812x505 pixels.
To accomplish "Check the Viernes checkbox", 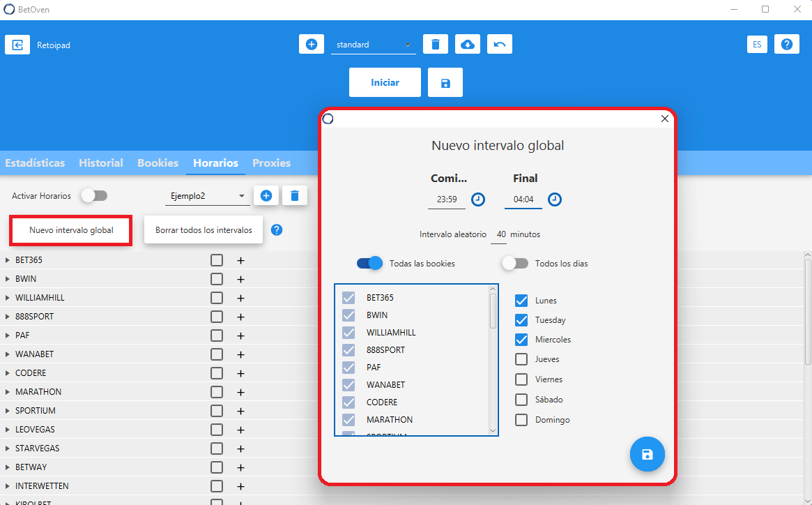I will pyautogui.click(x=521, y=379).
